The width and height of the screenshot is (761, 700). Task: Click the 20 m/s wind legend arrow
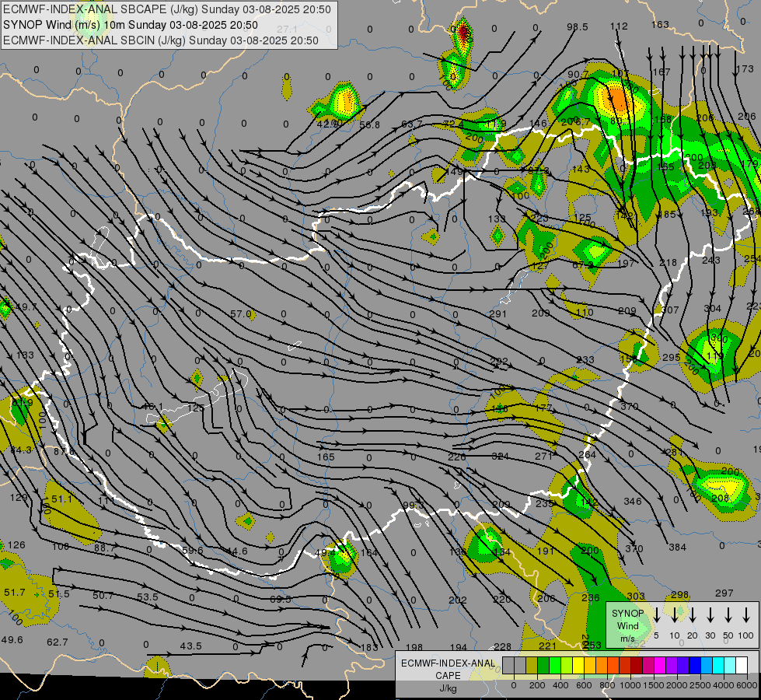point(693,615)
